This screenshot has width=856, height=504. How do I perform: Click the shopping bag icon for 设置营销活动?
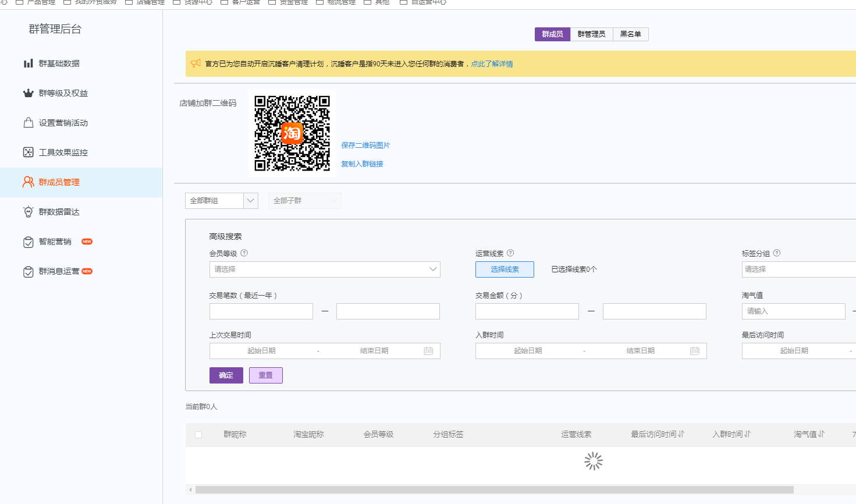(28, 123)
